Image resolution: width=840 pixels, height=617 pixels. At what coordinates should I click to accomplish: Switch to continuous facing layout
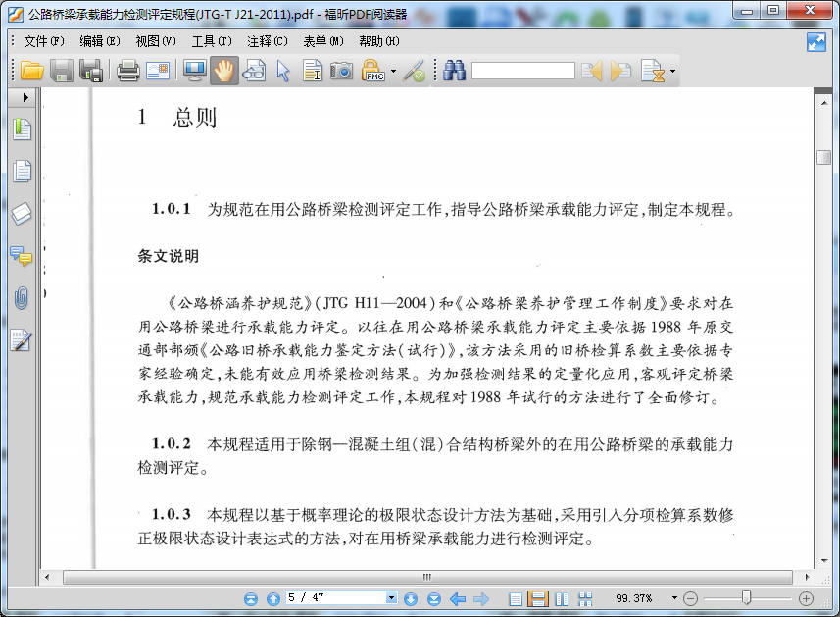point(585,598)
